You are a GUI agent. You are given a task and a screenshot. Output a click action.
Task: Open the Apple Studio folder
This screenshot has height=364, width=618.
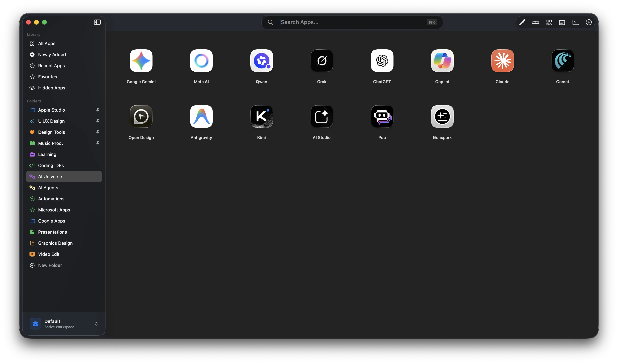pyautogui.click(x=64, y=110)
